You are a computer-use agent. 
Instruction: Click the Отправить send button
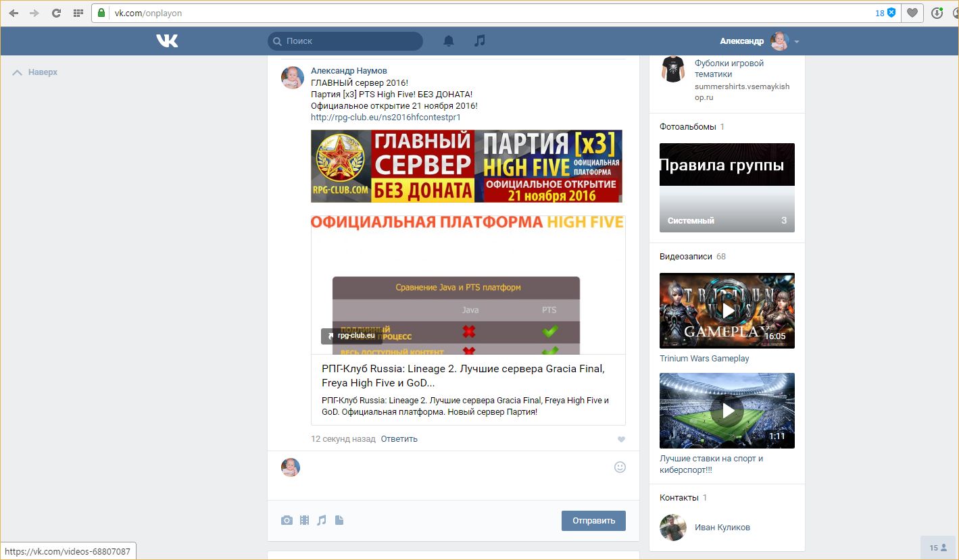(593, 521)
